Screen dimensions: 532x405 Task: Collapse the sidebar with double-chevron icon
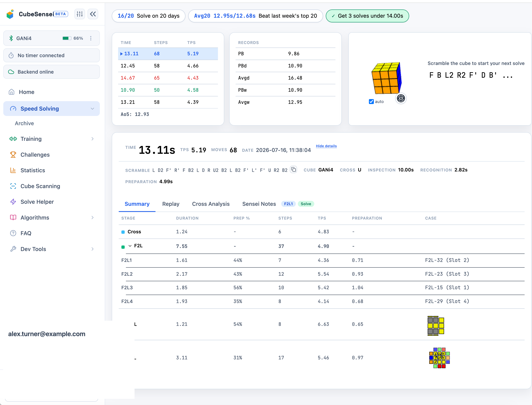(93, 14)
